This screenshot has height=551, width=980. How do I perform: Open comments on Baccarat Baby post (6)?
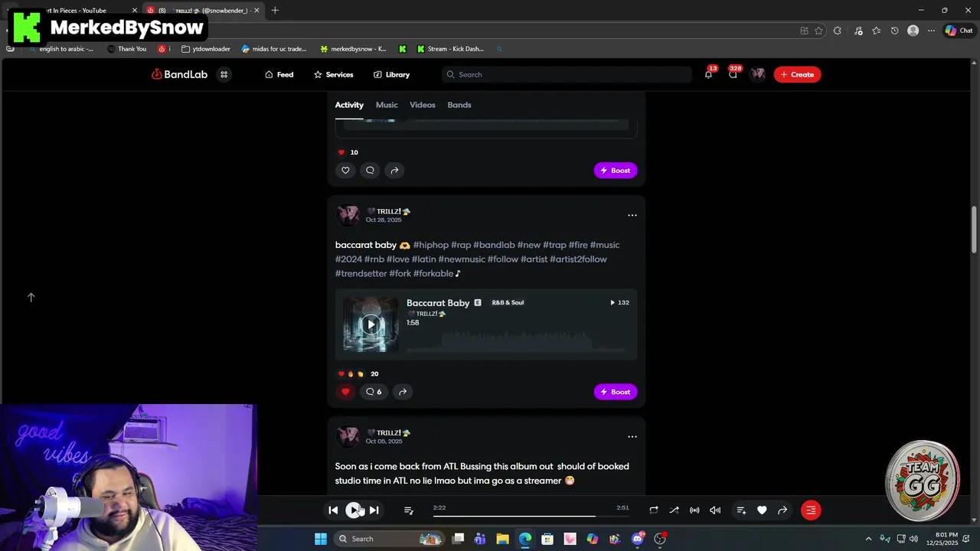pyautogui.click(x=374, y=392)
